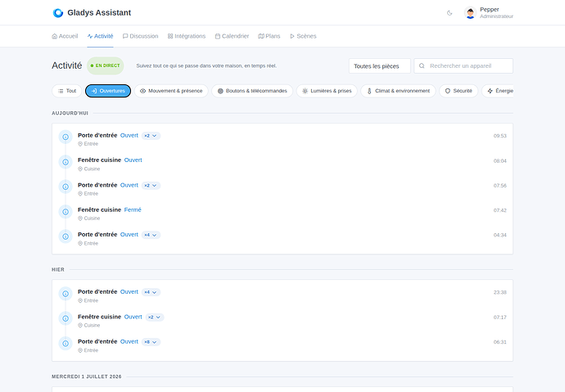Click the Gladys Assistant logo icon
The height and width of the screenshot is (392, 565).
[57, 12]
